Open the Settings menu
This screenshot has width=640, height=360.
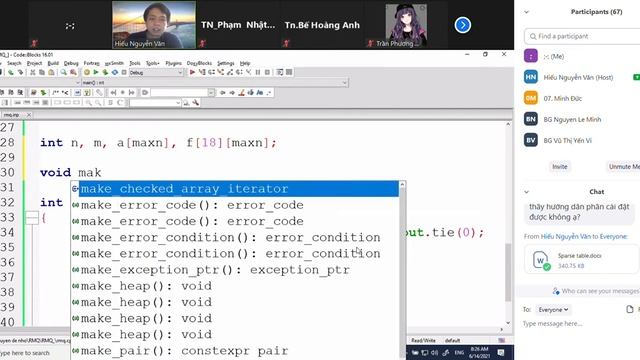226,63
